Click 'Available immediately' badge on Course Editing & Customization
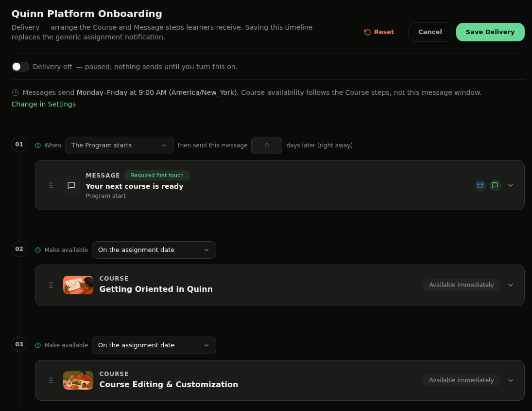This screenshot has height=411, width=532. tap(462, 380)
